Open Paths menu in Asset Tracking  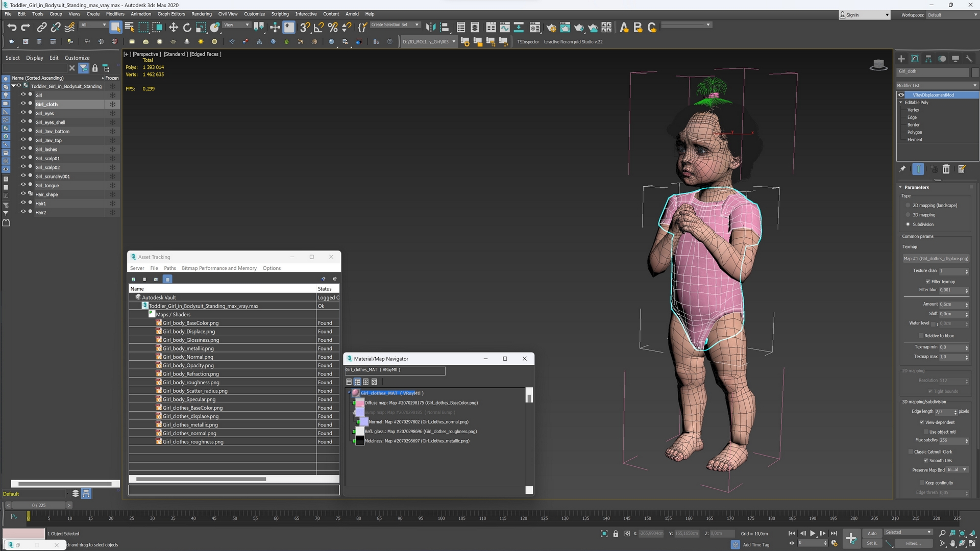point(170,268)
